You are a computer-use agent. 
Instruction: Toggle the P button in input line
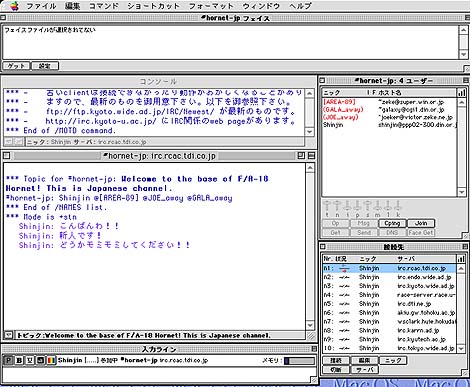pyautogui.click(x=8, y=360)
